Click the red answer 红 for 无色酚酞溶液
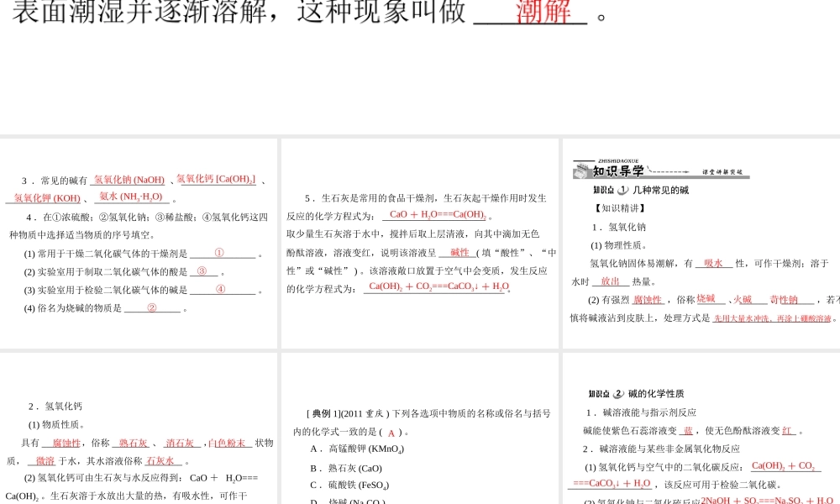The width and height of the screenshot is (840, 504). [x=787, y=431]
